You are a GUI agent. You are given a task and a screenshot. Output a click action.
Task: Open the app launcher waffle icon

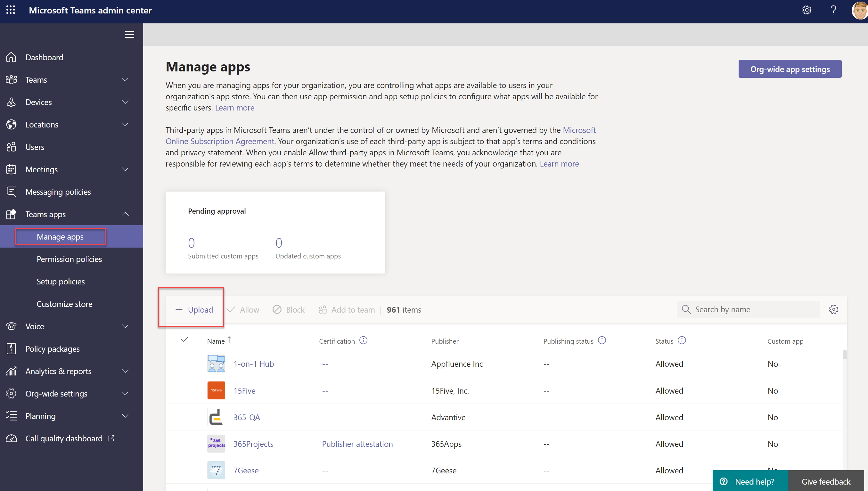[11, 10]
